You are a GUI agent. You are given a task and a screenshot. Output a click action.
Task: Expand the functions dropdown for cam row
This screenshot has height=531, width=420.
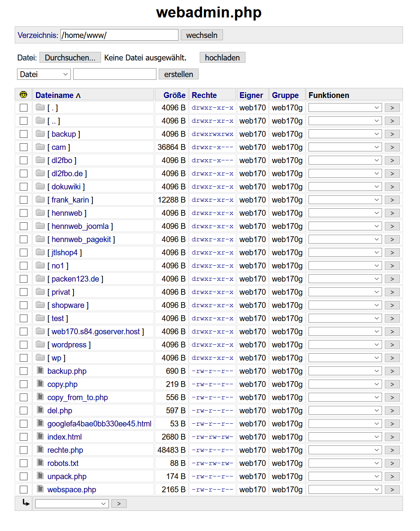[x=345, y=147]
